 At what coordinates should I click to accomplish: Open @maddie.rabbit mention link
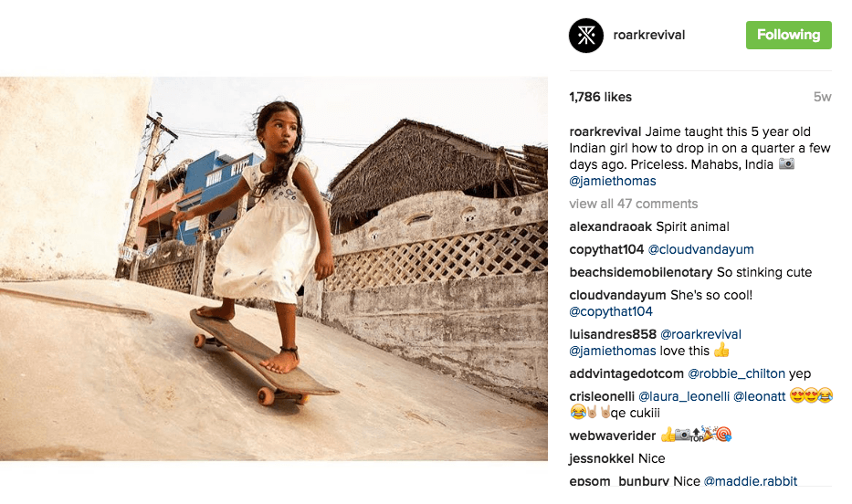coord(750,481)
